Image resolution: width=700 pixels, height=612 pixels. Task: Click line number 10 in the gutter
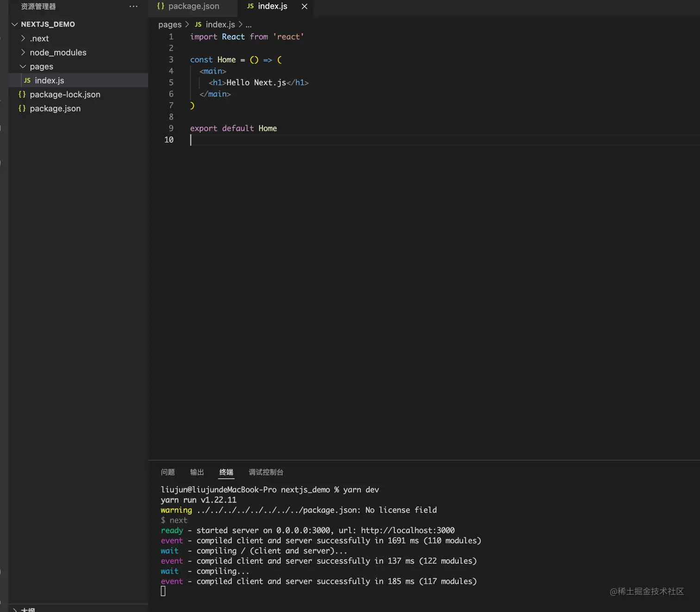pyautogui.click(x=169, y=140)
